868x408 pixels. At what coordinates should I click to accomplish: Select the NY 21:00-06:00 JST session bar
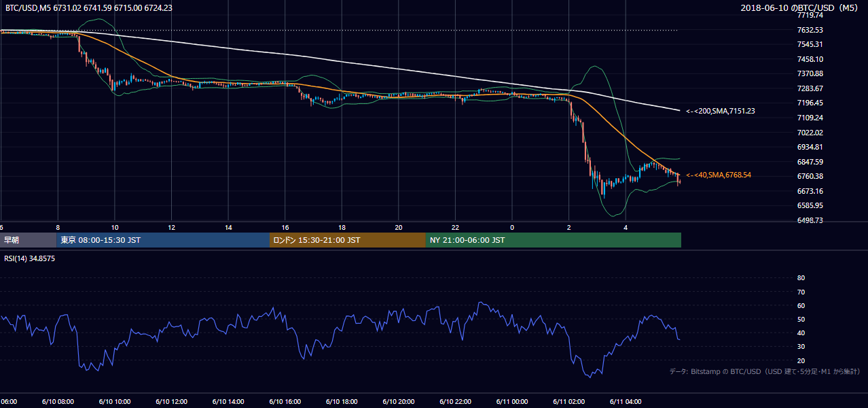coord(554,240)
